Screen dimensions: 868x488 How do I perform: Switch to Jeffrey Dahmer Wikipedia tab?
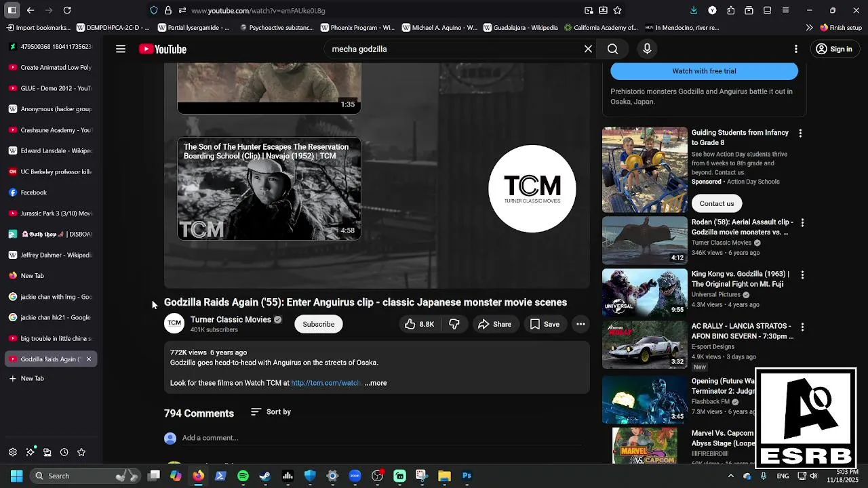(51, 255)
